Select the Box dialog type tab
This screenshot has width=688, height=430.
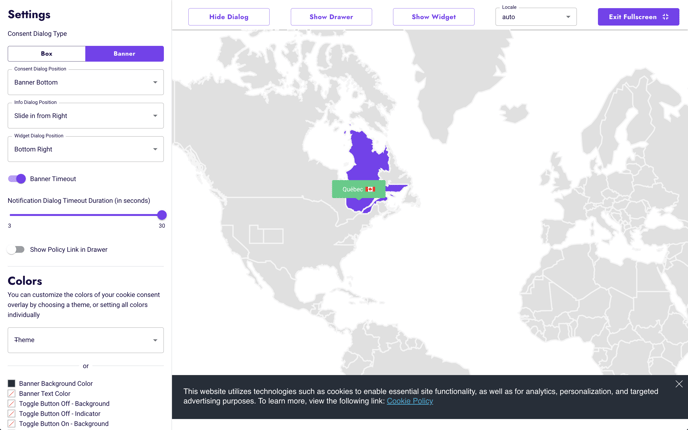47,54
